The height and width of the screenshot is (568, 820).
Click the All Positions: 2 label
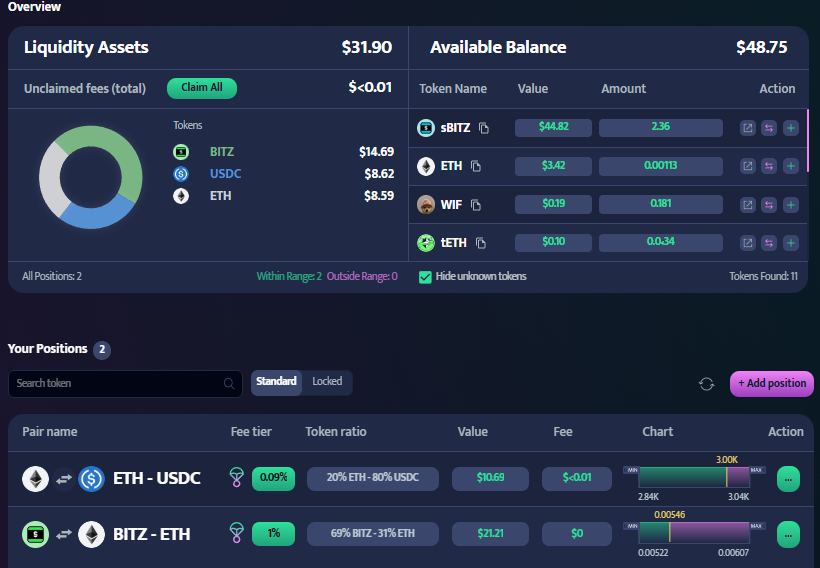coord(52,277)
